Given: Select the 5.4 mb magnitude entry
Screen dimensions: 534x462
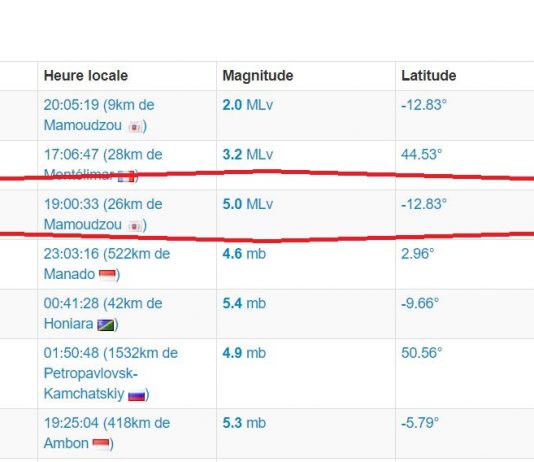Looking at the screenshot, I should coord(244,303).
